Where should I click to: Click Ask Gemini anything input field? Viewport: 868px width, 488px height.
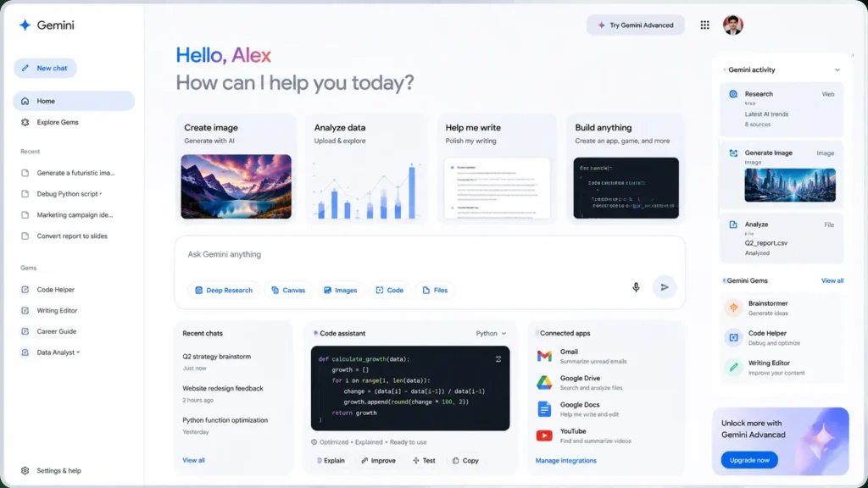click(x=430, y=254)
